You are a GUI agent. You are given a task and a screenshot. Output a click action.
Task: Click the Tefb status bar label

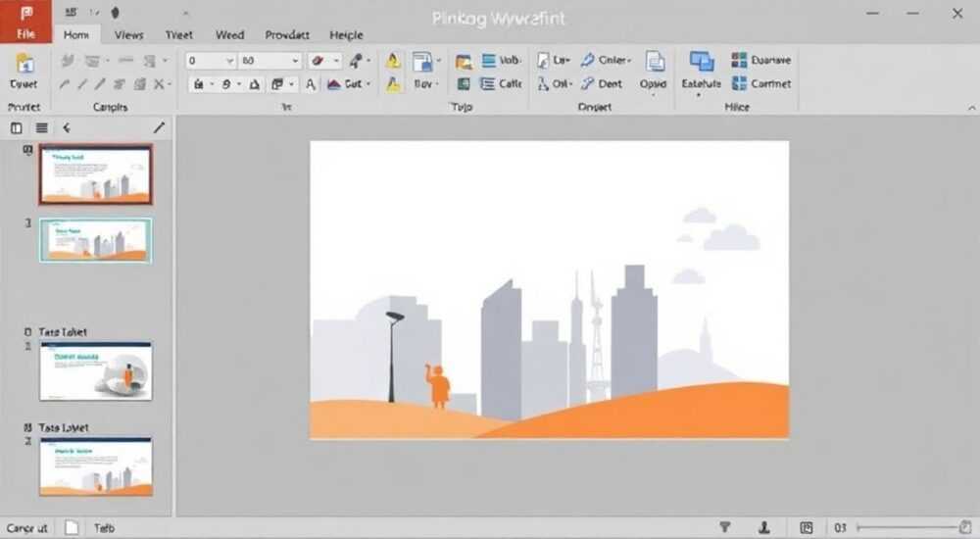tap(104, 528)
